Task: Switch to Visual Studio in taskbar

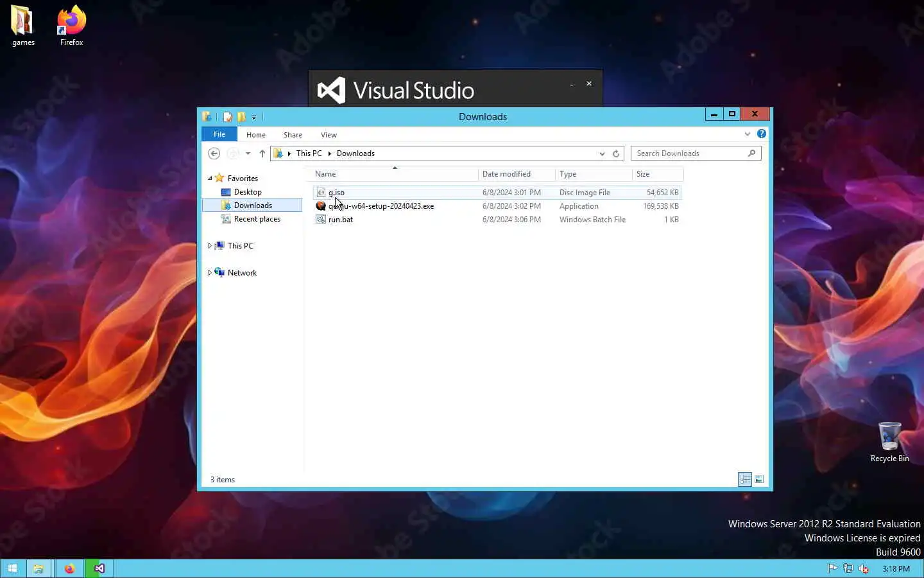Action: (99, 568)
